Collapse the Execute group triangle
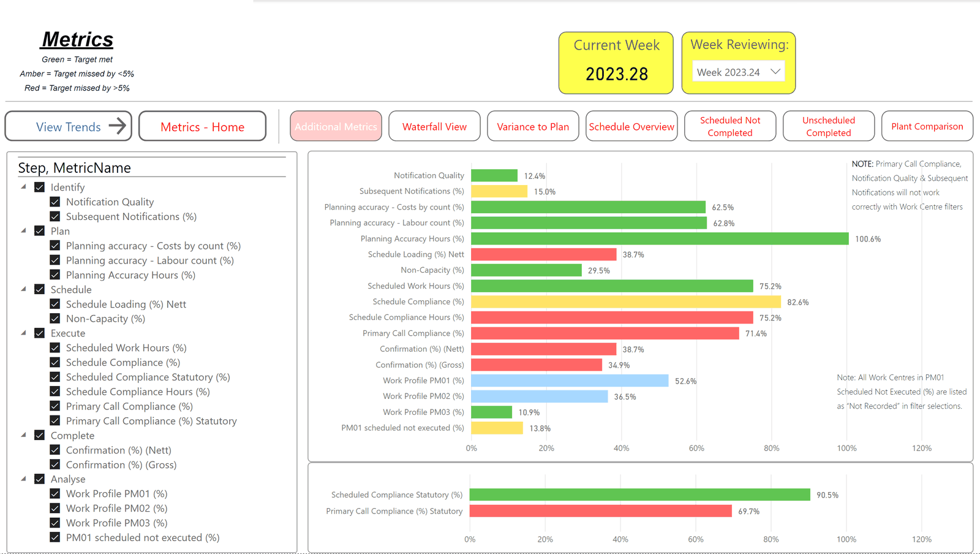Image resolution: width=980 pixels, height=554 pixels. tap(24, 333)
